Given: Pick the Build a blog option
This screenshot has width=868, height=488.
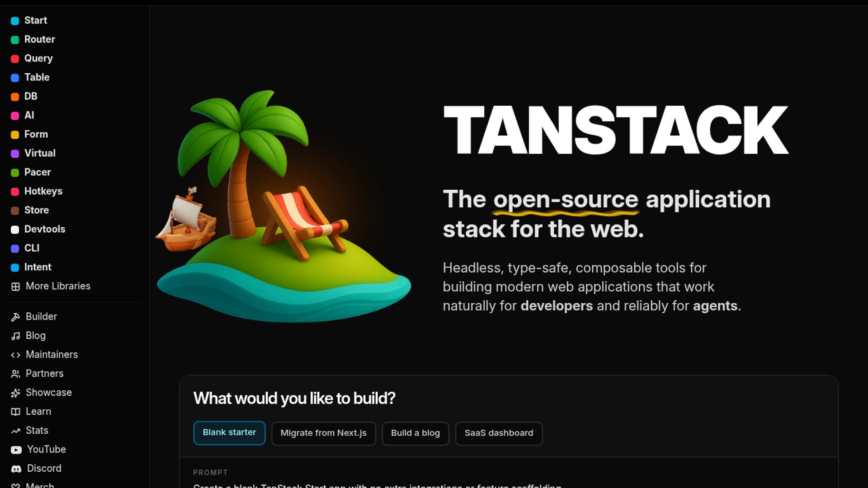Looking at the screenshot, I should point(415,433).
